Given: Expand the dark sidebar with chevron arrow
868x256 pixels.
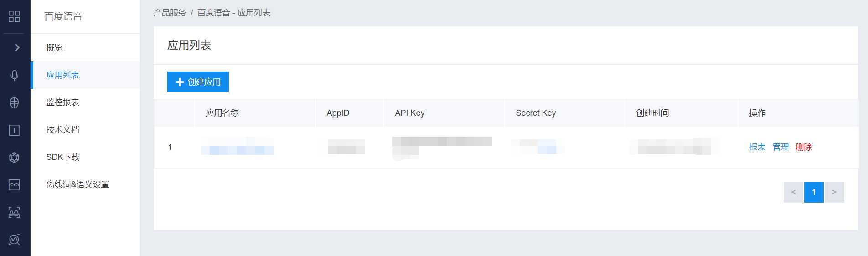Looking at the screenshot, I should coord(17,47).
